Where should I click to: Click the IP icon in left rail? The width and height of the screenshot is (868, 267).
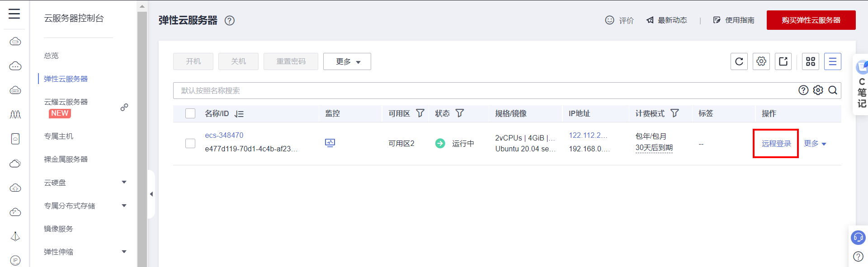point(15,261)
